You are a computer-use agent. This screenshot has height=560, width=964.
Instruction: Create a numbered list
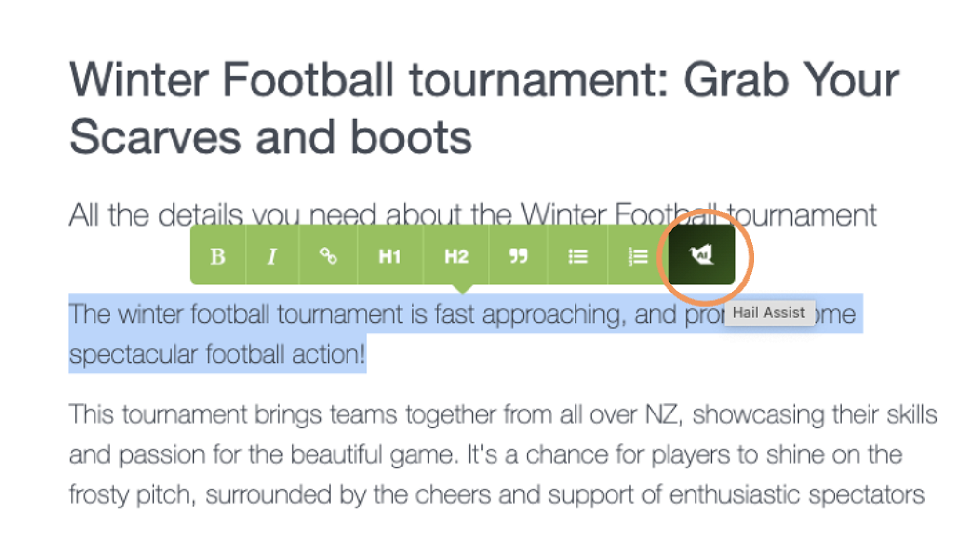(638, 256)
